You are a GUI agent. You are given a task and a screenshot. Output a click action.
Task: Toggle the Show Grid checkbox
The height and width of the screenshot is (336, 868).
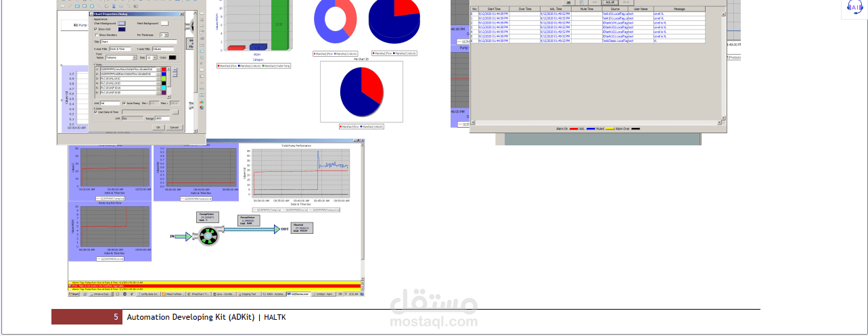click(x=95, y=29)
